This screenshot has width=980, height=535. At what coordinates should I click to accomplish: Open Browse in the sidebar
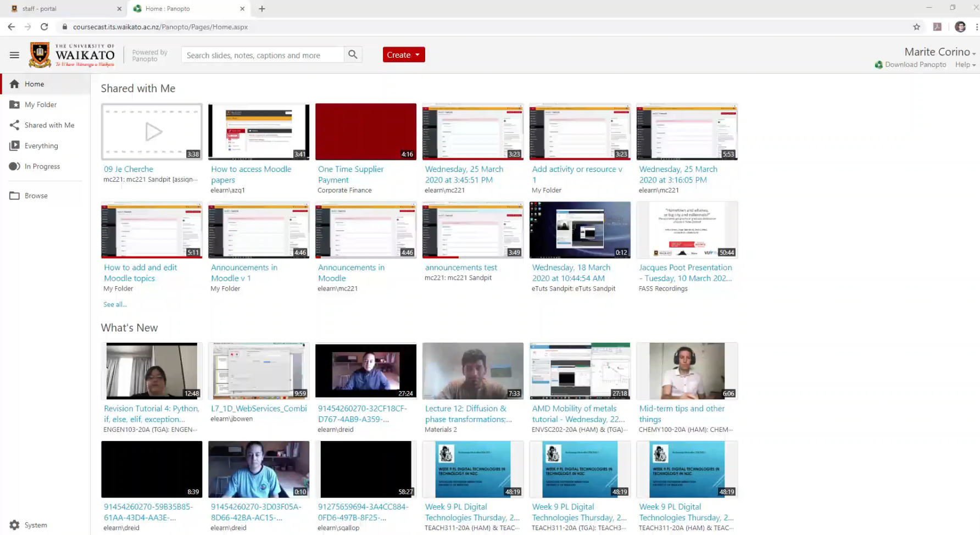pyautogui.click(x=36, y=196)
